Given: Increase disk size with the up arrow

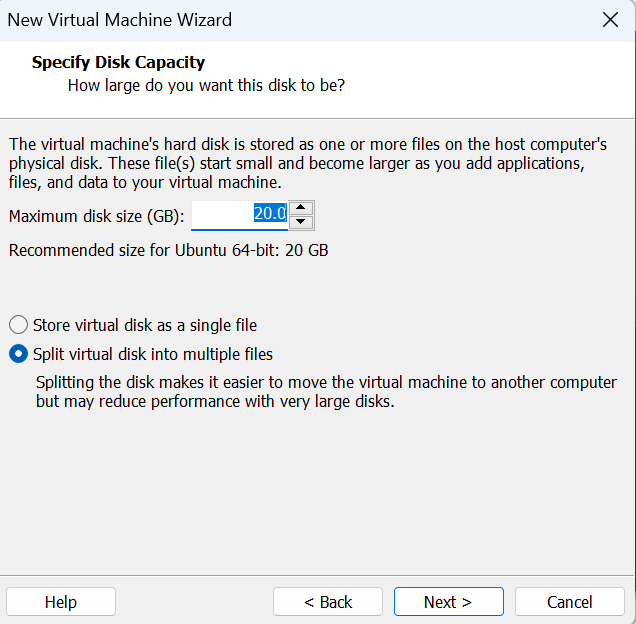Looking at the screenshot, I should point(301,208).
